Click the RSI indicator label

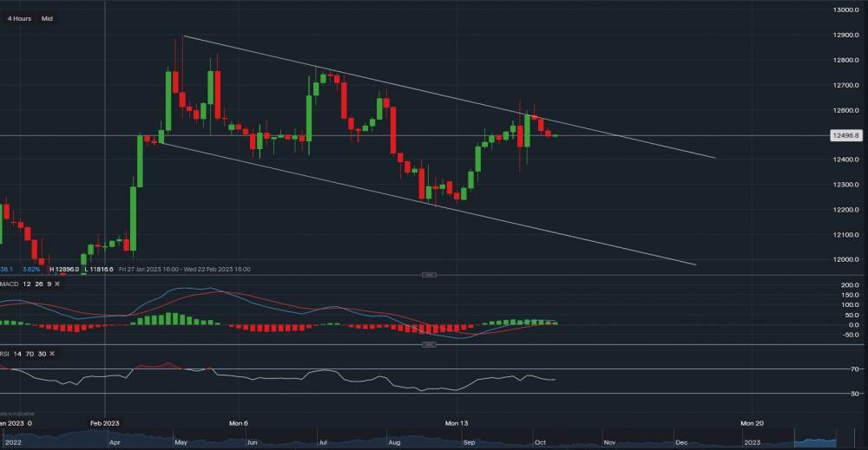pos(5,354)
